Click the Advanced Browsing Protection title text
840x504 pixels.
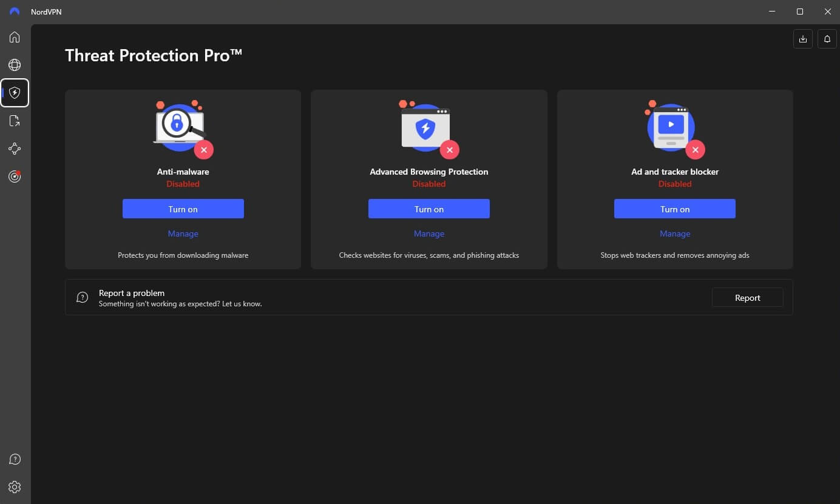[x=429, y=172]
